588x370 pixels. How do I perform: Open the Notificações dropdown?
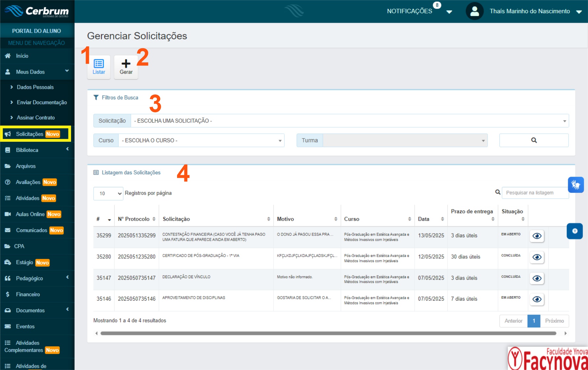coord(419,11)
